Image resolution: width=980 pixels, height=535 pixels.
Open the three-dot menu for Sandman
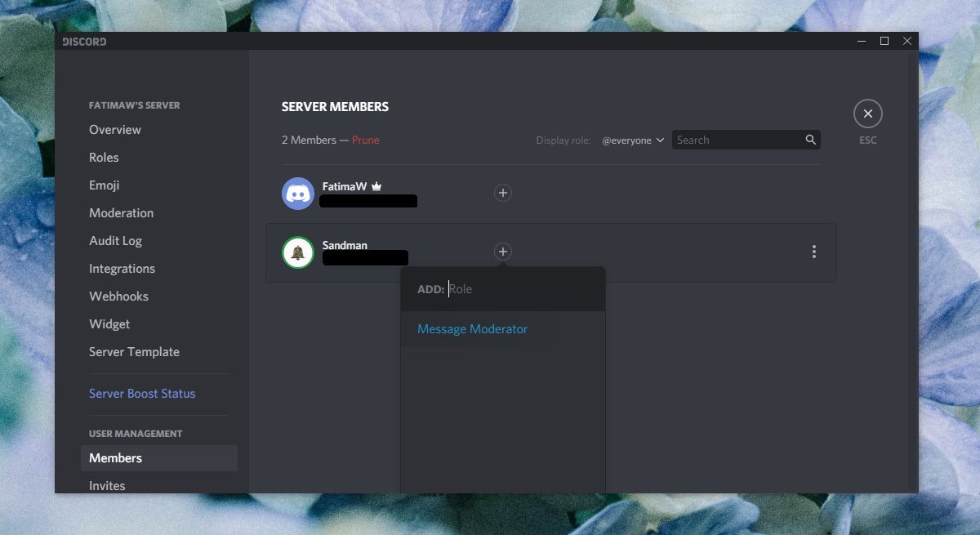coord(813,252)
